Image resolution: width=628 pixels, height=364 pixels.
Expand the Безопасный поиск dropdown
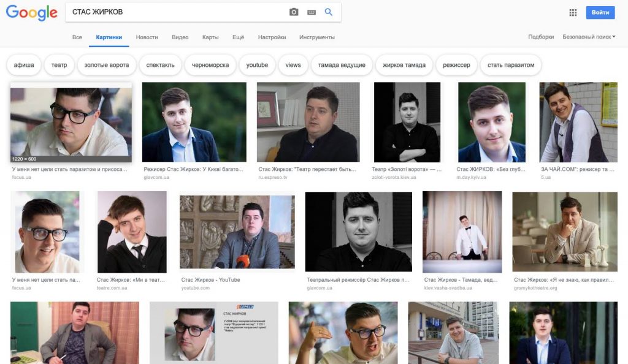(x=589, y=37)
